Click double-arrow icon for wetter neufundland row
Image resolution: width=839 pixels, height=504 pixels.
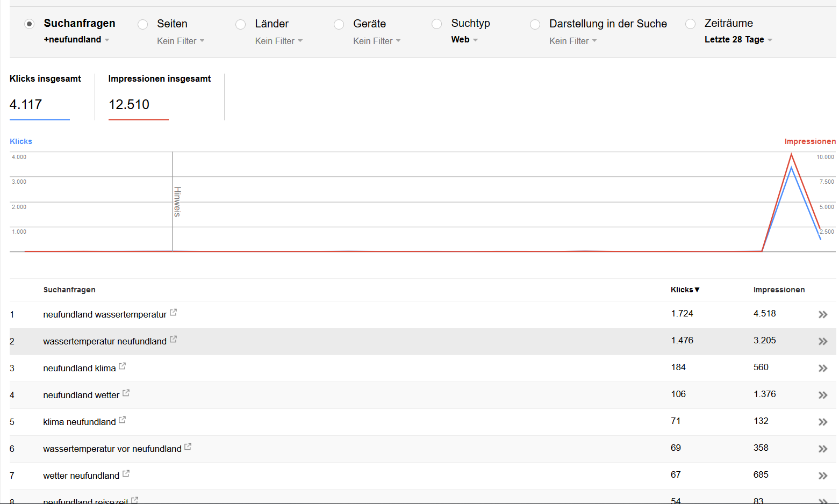[x=822, y=476]
